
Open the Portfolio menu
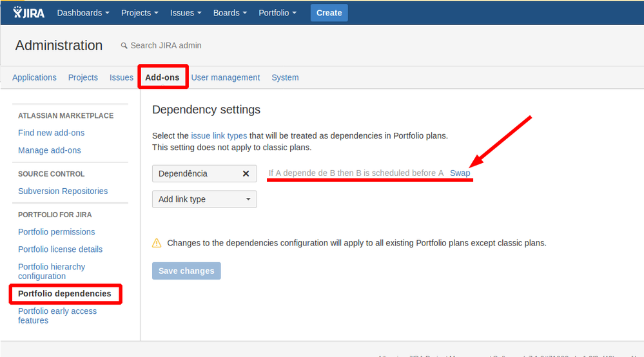pos(277,13)
